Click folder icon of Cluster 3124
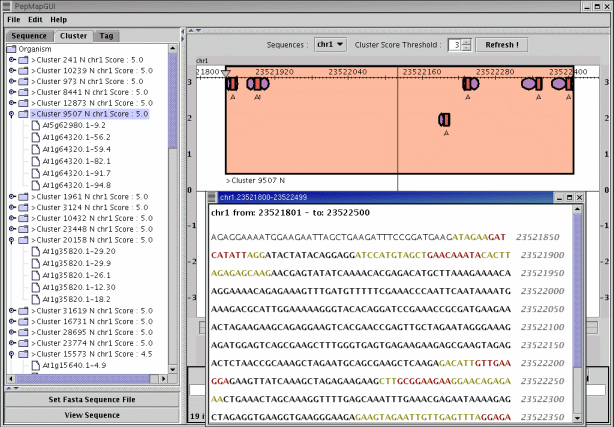Screen dimensions: 614x427 pos(23,208)
